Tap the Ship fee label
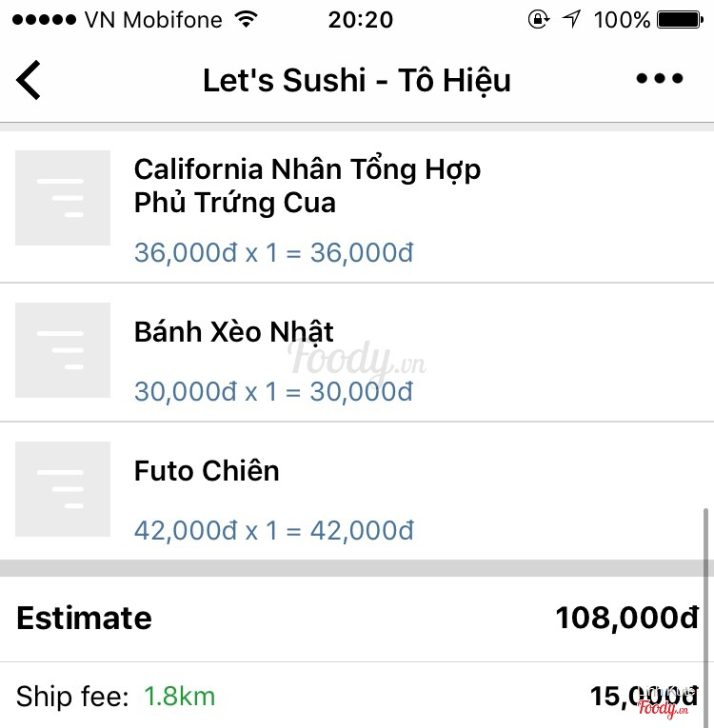Image resolution: width=714 pixels, height=728 pixels. pos(72,697)
